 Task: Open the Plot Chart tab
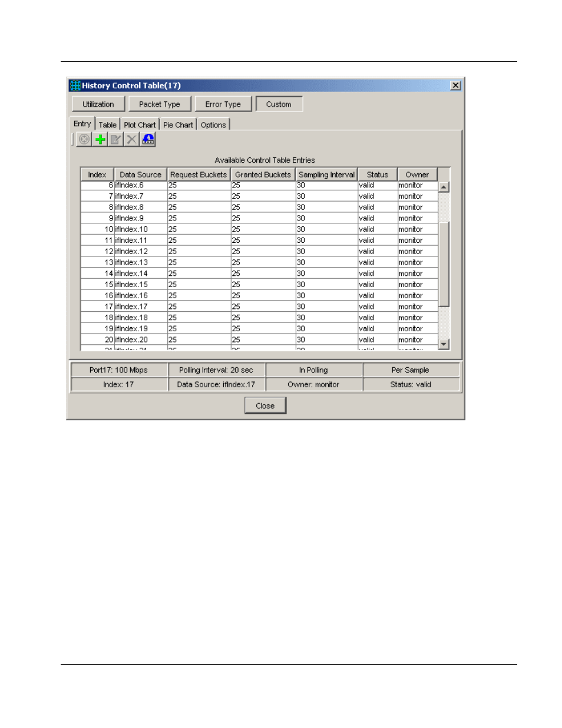(x=140, y=125)
